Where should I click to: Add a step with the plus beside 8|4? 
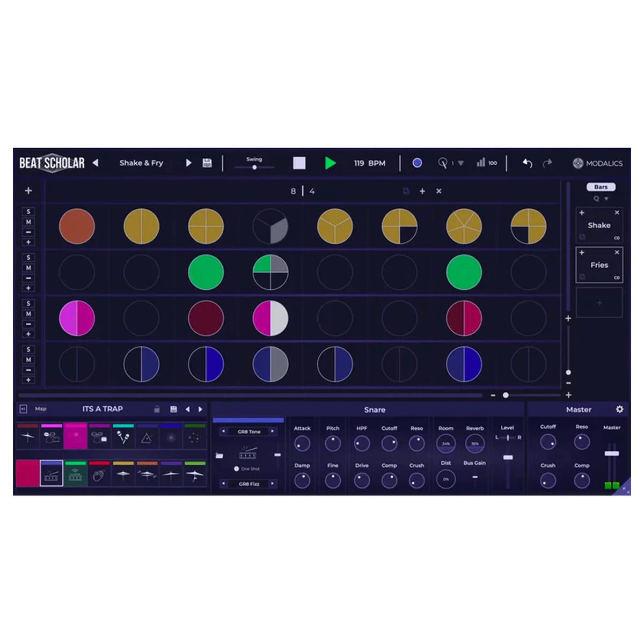422,191
